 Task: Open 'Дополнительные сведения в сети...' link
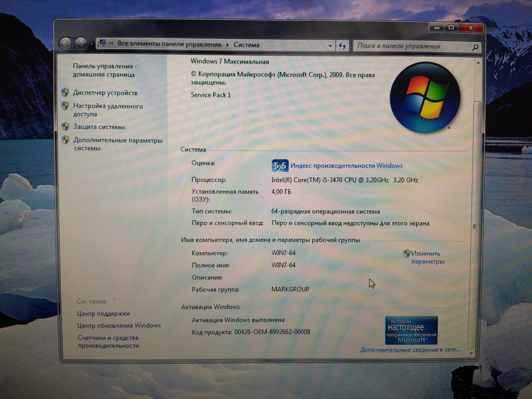[x=410, y=350]
